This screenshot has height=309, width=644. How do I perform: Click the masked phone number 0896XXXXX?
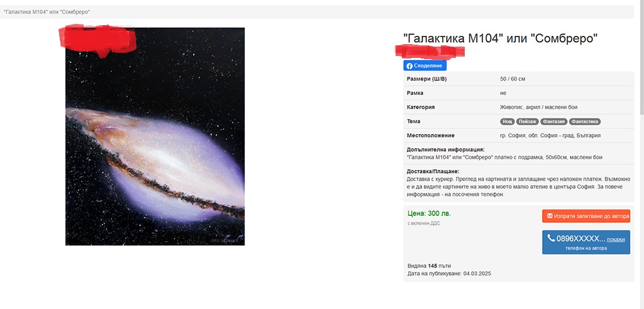coord(580,239)
